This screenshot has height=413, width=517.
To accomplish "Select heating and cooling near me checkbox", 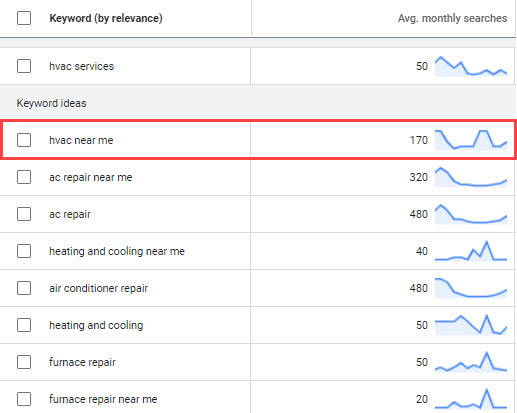I will click(24, 251).
